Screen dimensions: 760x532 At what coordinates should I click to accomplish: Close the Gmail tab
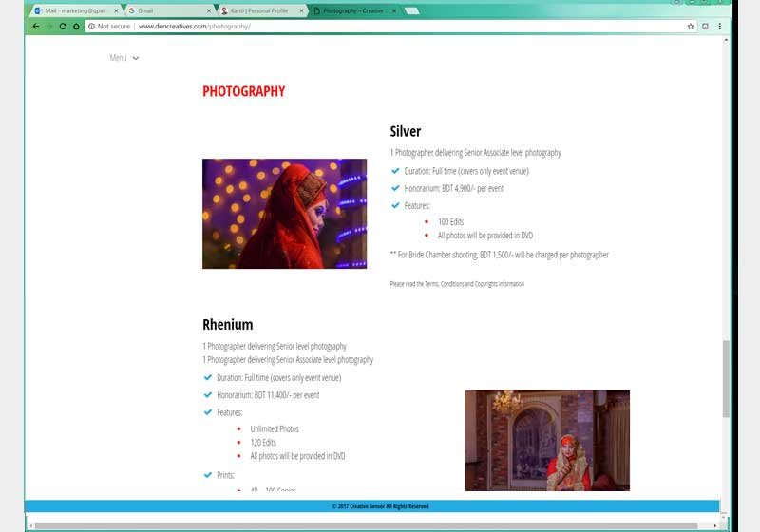(x=209, y=10)
